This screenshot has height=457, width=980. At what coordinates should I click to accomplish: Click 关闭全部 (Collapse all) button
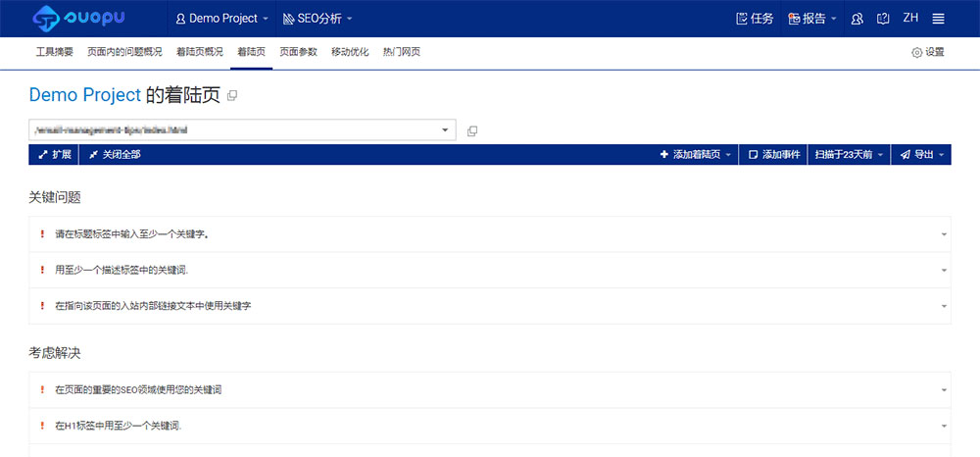point(115,155)
